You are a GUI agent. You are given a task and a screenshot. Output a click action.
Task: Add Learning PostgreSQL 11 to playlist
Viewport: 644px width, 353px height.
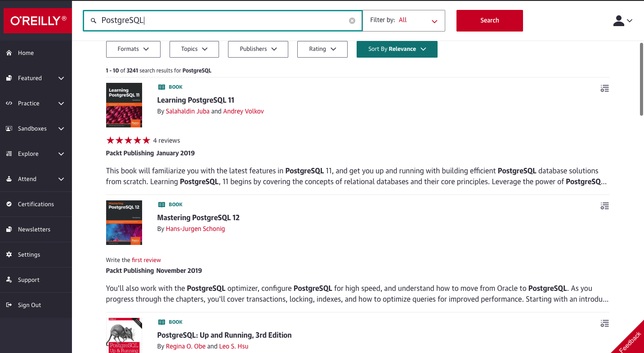(x=605, y=89)
